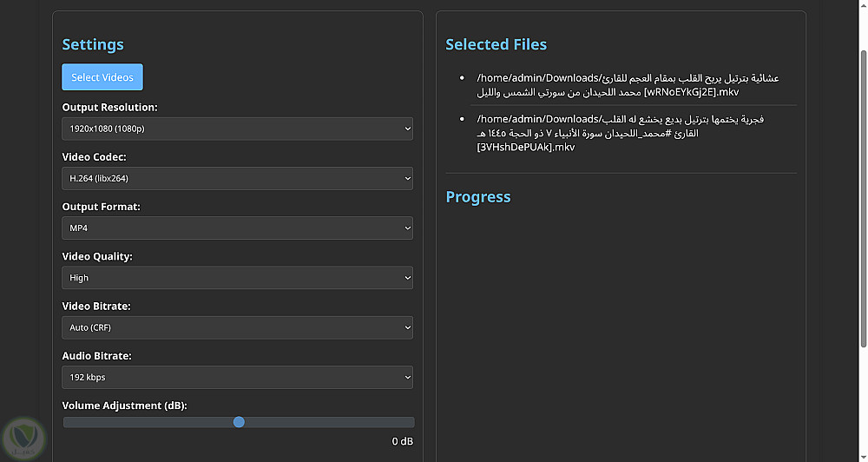Click the Select Videos button
This screenshot has width=868, height=462.
102,77
